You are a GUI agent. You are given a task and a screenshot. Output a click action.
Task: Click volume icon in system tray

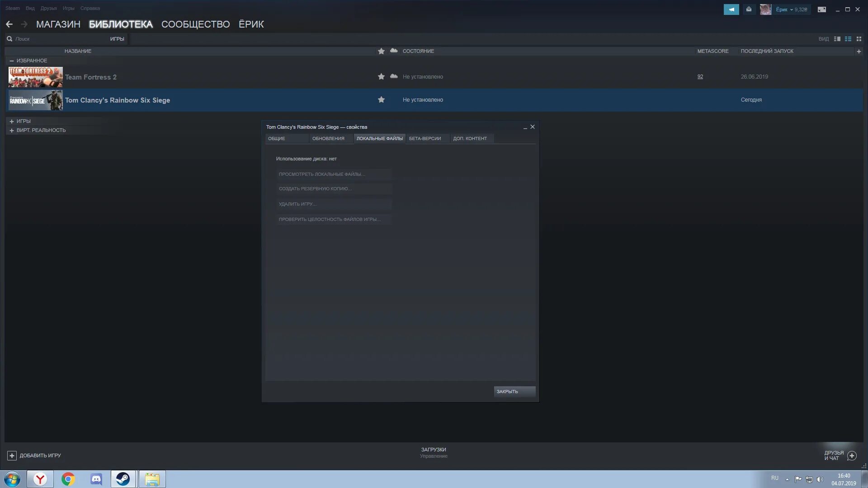[x=820, y=479]
